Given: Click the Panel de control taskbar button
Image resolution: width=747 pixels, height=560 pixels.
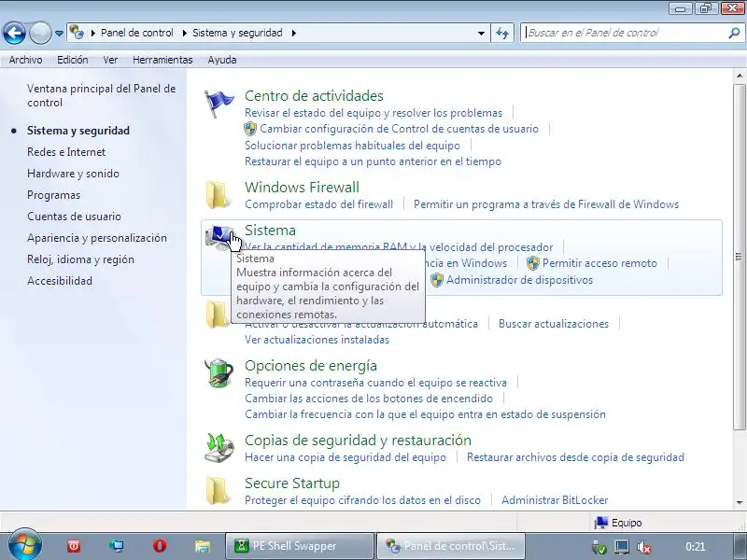Looking at the screenshot, I should [451, 546].
